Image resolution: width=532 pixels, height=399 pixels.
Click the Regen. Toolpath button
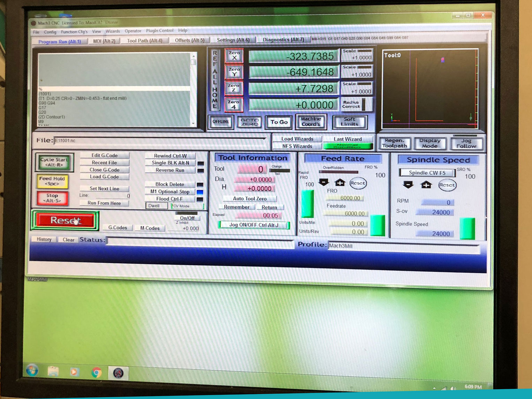tap(395, 143)
